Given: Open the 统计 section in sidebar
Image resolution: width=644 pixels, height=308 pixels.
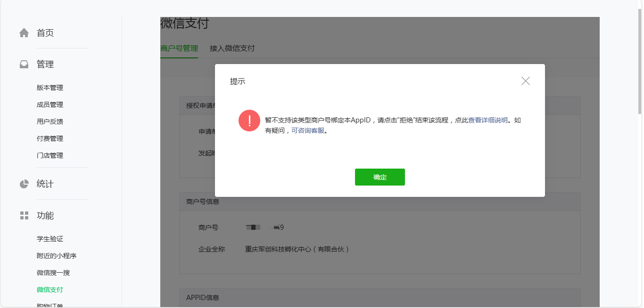Looking at the screenshot, I should 45,184.
